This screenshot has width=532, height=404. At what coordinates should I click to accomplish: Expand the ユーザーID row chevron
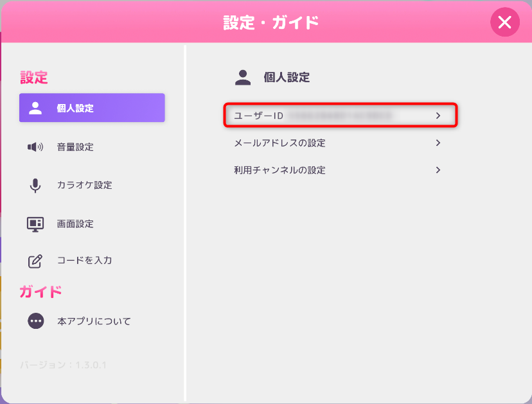438,116
